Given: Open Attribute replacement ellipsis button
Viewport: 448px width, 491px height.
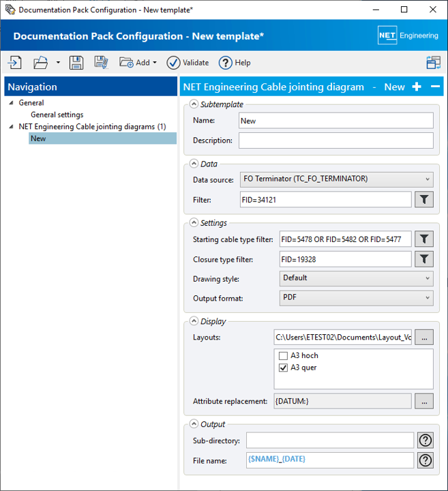Looking at the screenshot, I should point(424,401).
